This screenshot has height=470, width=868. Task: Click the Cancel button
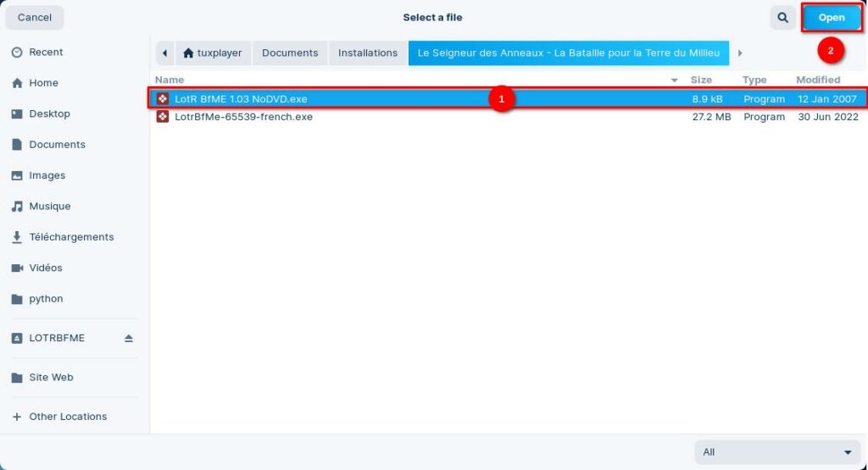click(x=35, y=18)
